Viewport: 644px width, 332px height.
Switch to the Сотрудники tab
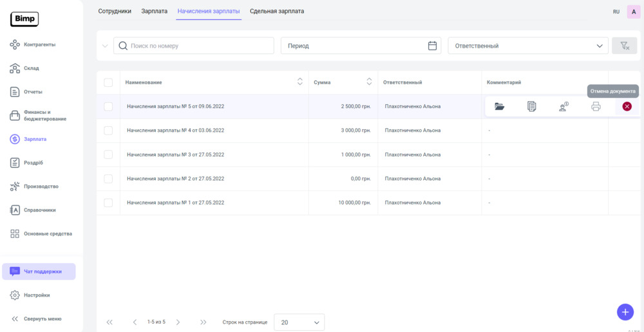tap(115, 11)
